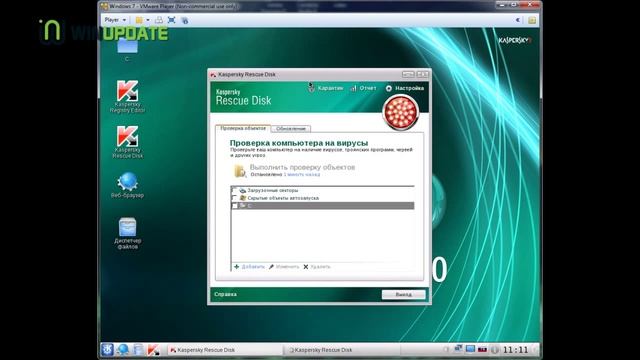Check the Загрузочные секторы checkbox
640x360 pixels.
234,190
